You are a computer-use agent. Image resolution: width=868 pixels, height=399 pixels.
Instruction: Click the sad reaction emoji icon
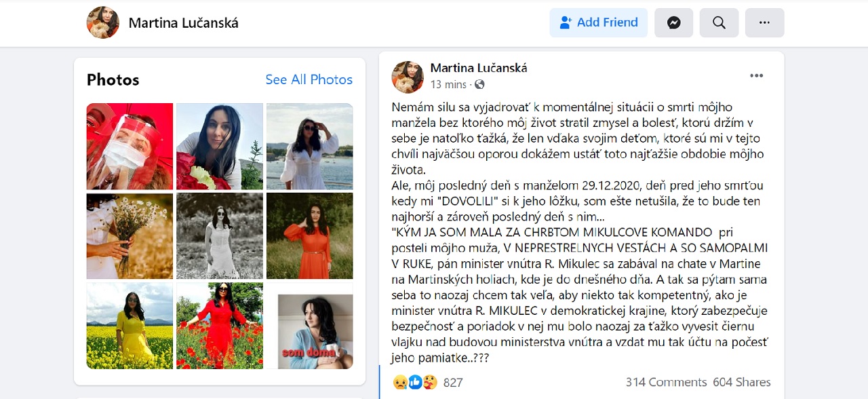point(400,382)
